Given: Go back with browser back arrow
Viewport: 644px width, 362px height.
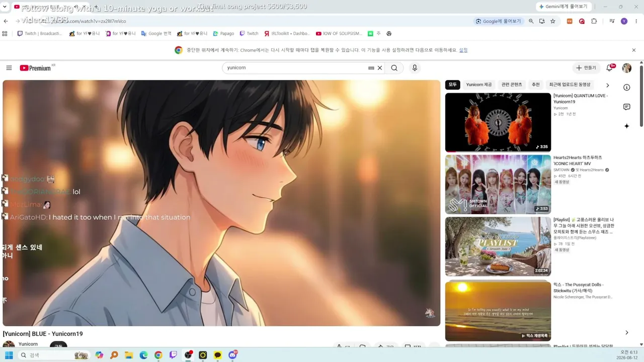Looking at the screenshot, I should tap(6, 21).
